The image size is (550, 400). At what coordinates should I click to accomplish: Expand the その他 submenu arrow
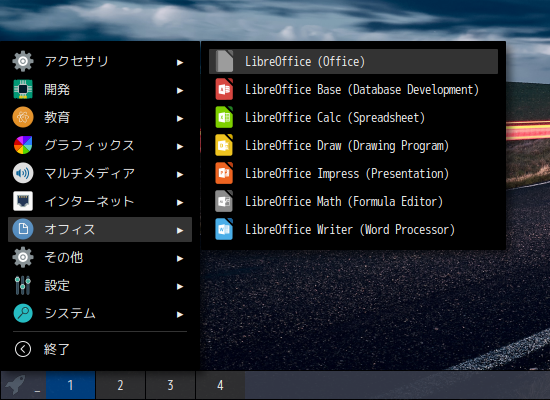(180, 259)
